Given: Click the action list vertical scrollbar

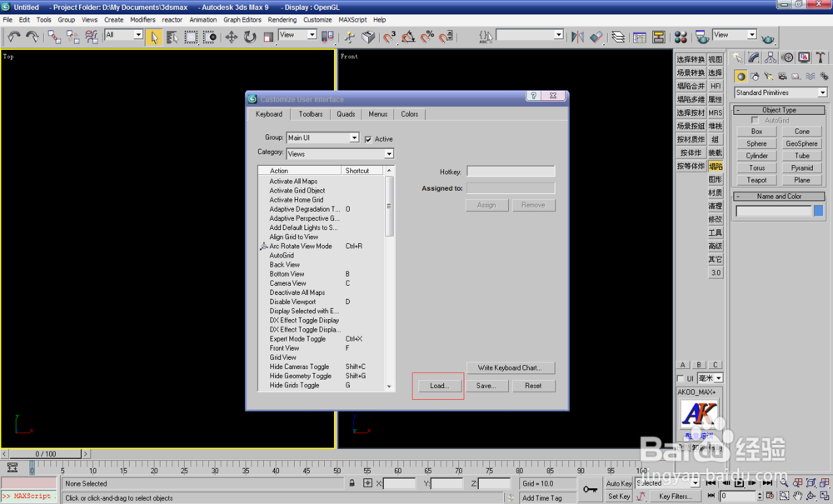Looking at the screenshot, I should 389,279.
